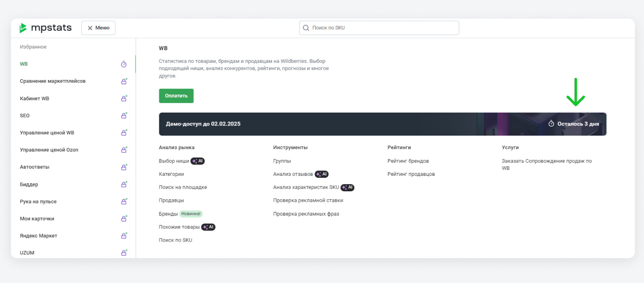Click lock icon next to Управление ценой Ozon
This screenshot has height=283, width=644.
coord(124,150)
